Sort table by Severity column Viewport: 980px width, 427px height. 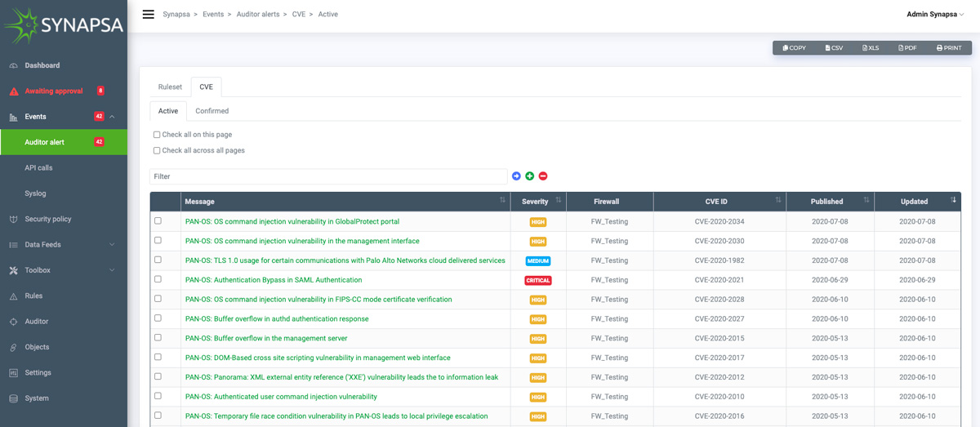coord(538,202)
